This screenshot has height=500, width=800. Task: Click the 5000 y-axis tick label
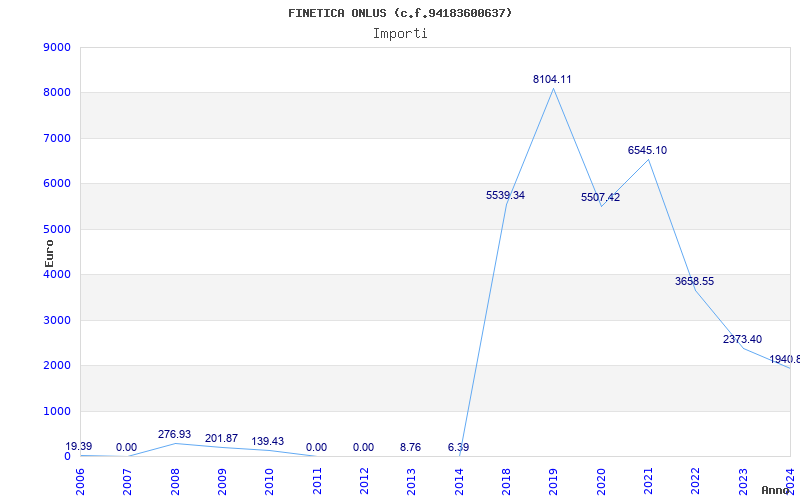[57, 229]
